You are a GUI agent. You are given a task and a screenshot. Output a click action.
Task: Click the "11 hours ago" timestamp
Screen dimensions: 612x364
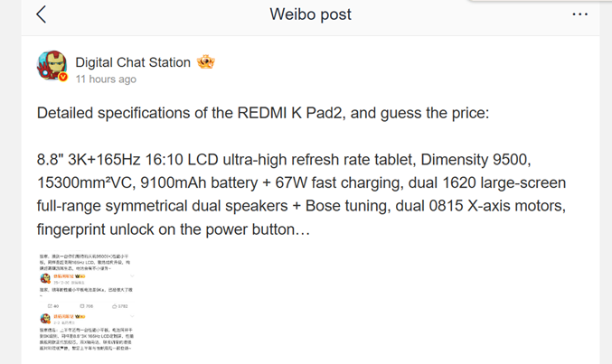[x=106, y=79]
